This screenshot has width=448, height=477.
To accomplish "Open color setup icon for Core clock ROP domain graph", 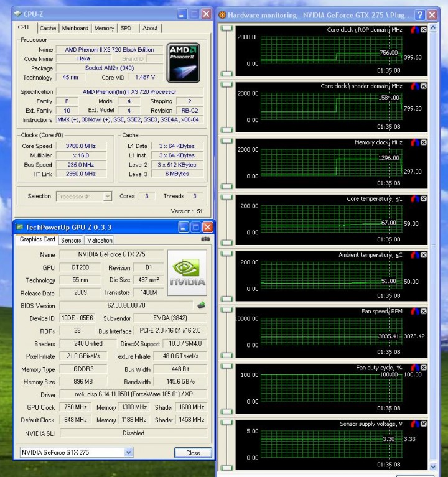I will 415,30.
